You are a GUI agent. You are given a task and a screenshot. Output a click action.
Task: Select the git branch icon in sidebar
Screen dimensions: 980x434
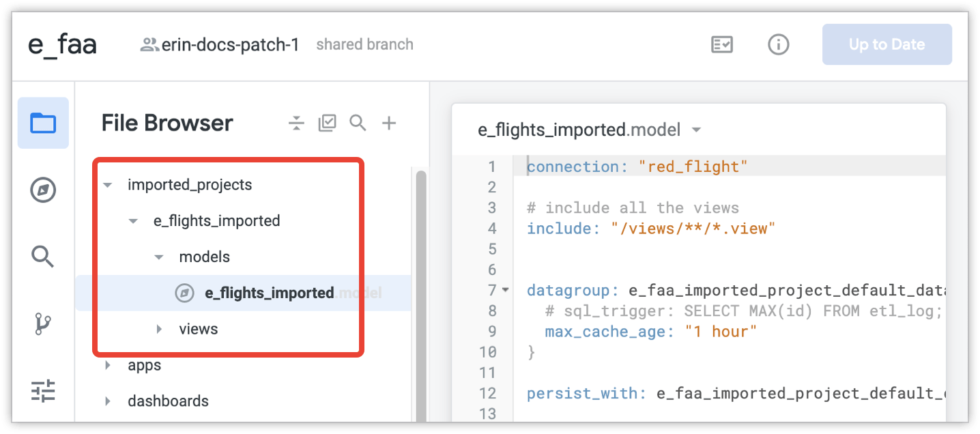click(x=42, y=322)
